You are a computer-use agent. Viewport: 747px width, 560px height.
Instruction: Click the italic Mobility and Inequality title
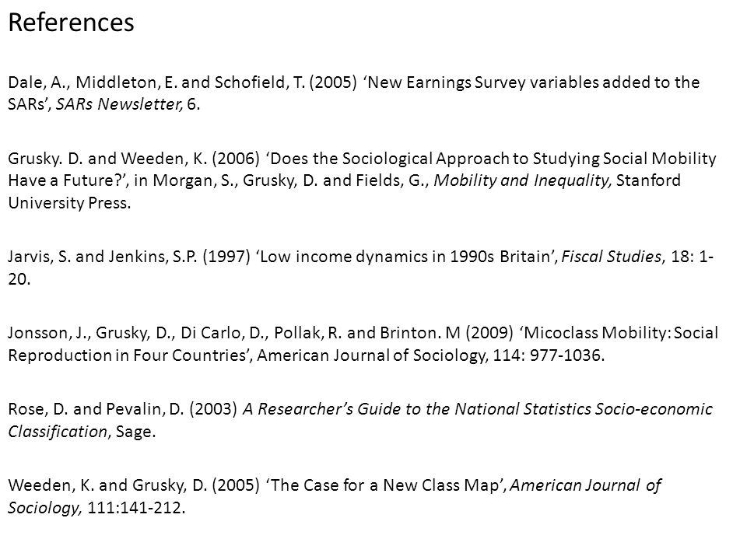click(523, 180)
